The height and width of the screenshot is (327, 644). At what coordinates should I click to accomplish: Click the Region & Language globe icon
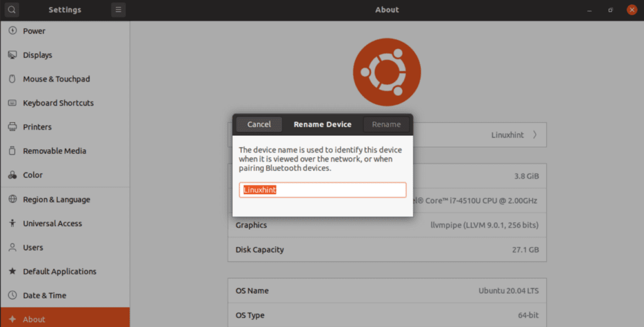coord(12,199)
